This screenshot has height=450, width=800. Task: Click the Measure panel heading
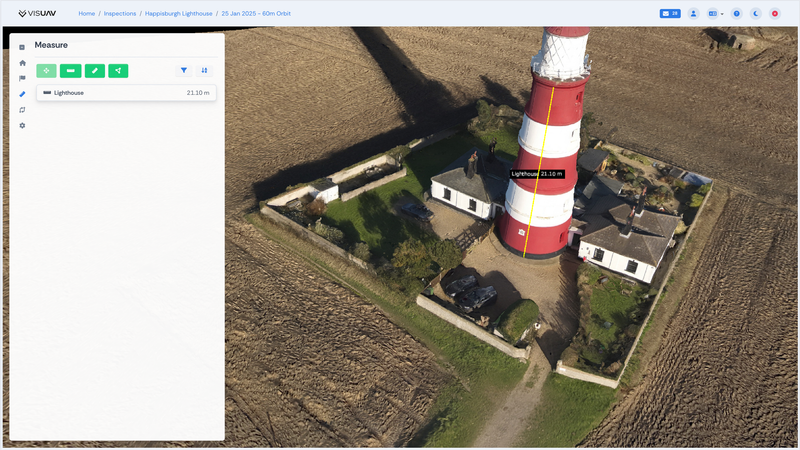click(51, 45)
